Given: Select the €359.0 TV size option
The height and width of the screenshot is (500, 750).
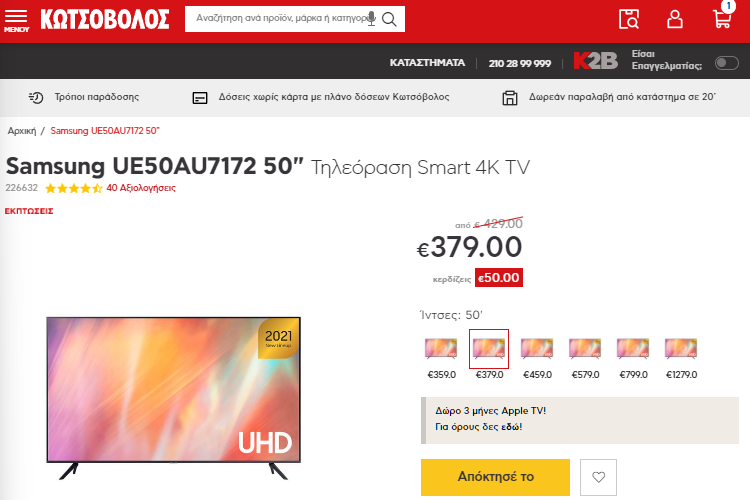Looking at the screenshot, I should (x=441, y=356).
